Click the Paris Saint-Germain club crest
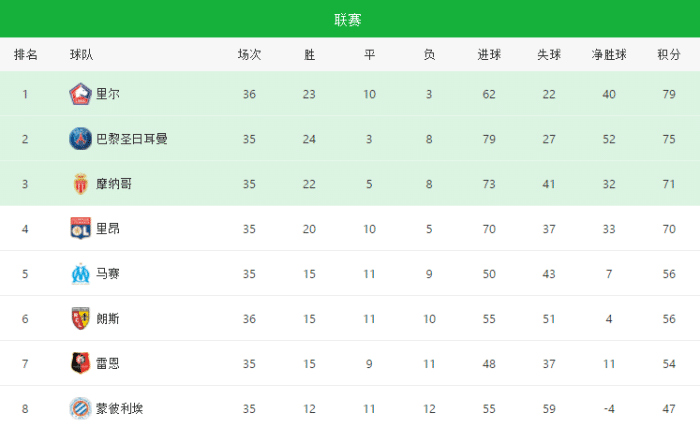Screen dimensions: 700x428 (x=81, y=139)
